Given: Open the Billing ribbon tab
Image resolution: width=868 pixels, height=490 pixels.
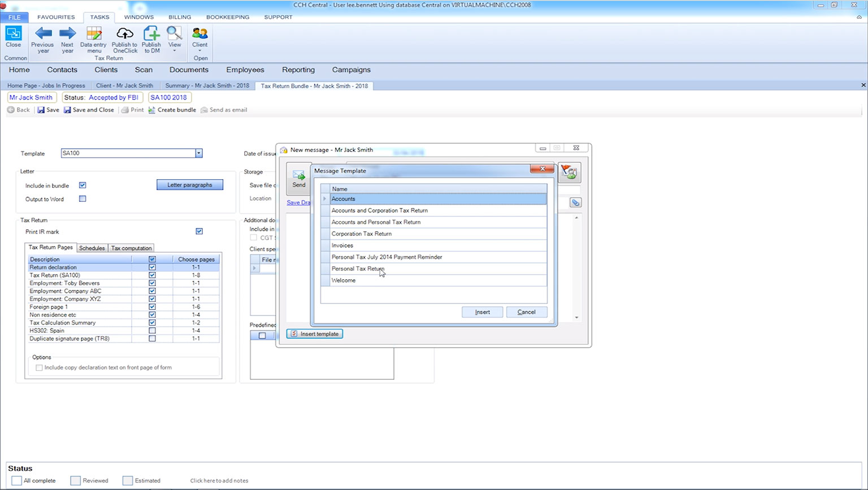Looking at the screenshot, I should (x=180, y=17).
